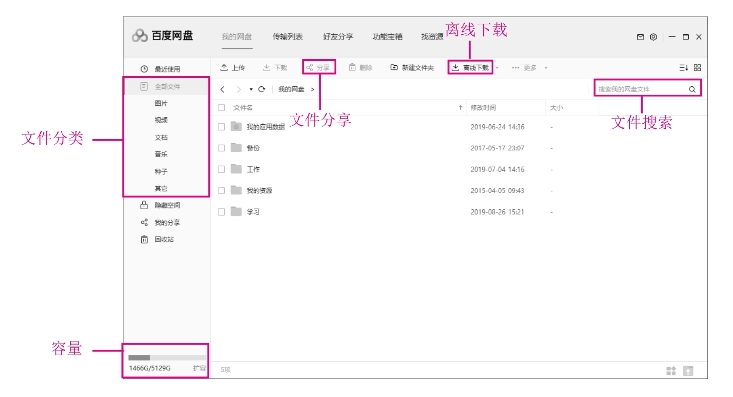Expand breadcrumb chevron after 我的网盘

coord(313,89)
